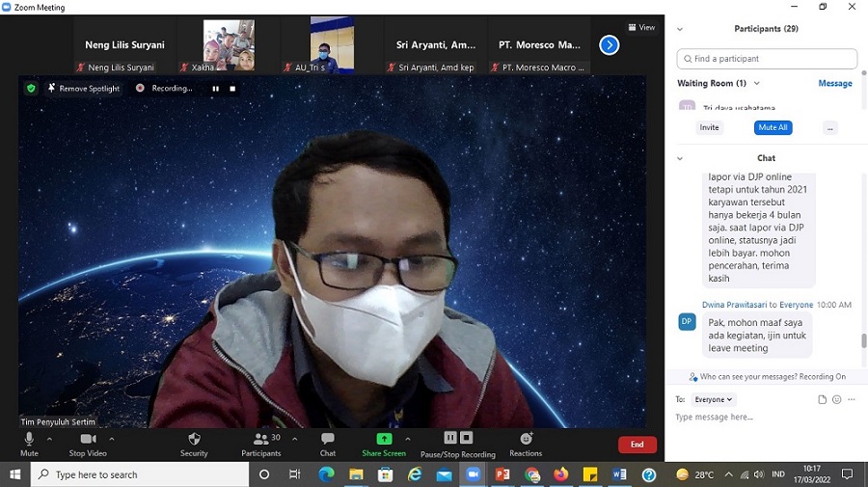This screenshot has height=487, width=868.
Task: Open Participants list from bottom toolbar
Action: pos(261,444)
